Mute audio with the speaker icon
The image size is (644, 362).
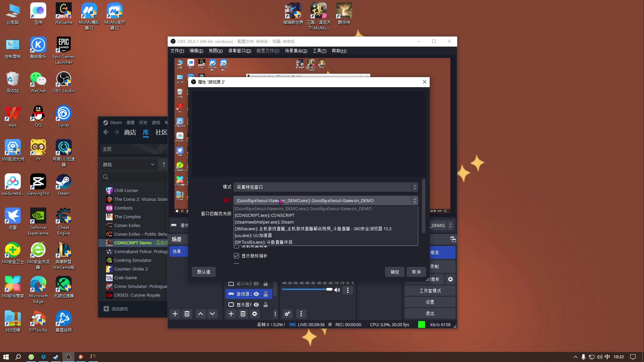click(x=337, y=290)
